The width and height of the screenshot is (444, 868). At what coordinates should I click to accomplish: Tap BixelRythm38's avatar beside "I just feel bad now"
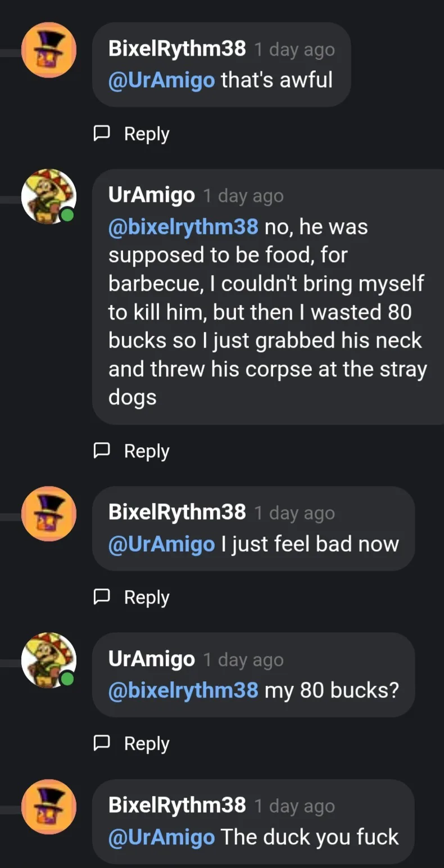[49, 514]
